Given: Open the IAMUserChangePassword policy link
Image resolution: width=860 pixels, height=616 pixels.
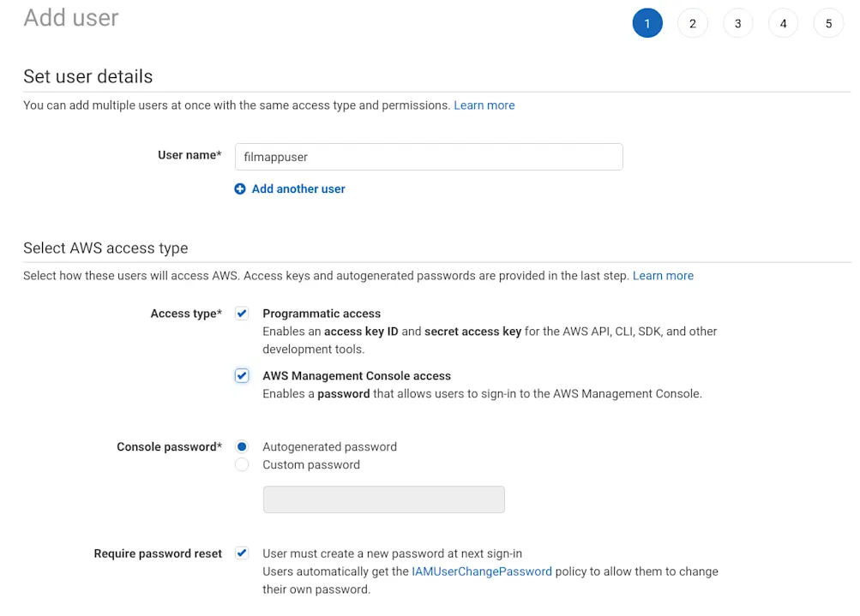Looking at the screenshot, I should click(x=482, y=571).
